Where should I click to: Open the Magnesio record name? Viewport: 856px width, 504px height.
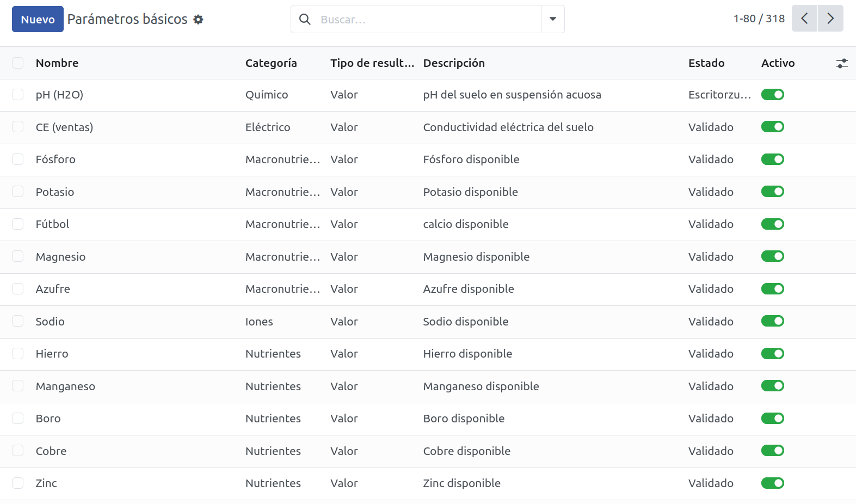point(60,257)
